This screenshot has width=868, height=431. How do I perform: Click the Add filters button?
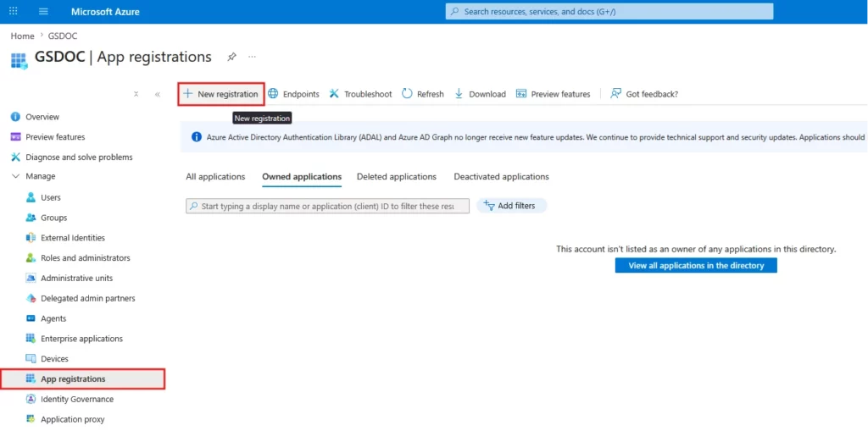511,206
